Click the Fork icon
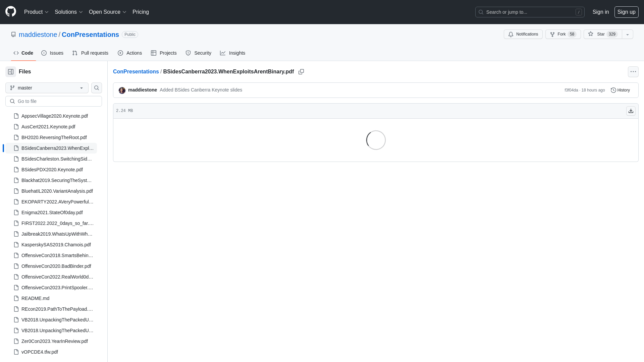Viewport: 644px width, 362px height. tap(552, 34)
